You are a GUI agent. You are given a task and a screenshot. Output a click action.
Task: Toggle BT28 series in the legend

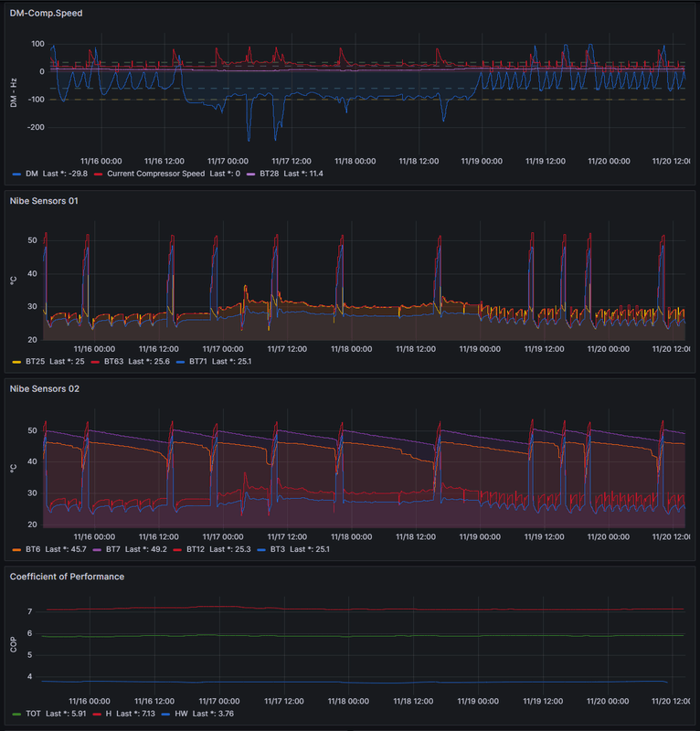coord(269,174)
